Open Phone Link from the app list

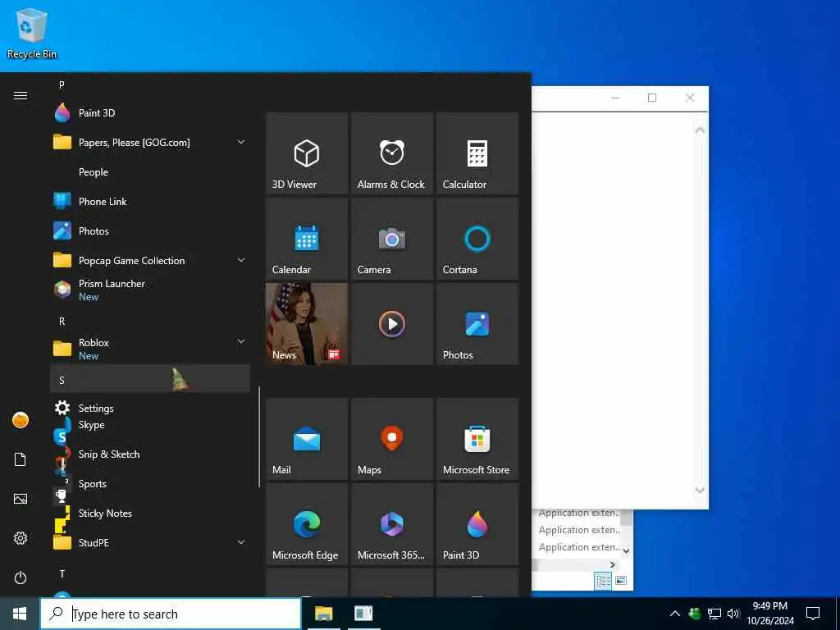(x=150, y=202)
